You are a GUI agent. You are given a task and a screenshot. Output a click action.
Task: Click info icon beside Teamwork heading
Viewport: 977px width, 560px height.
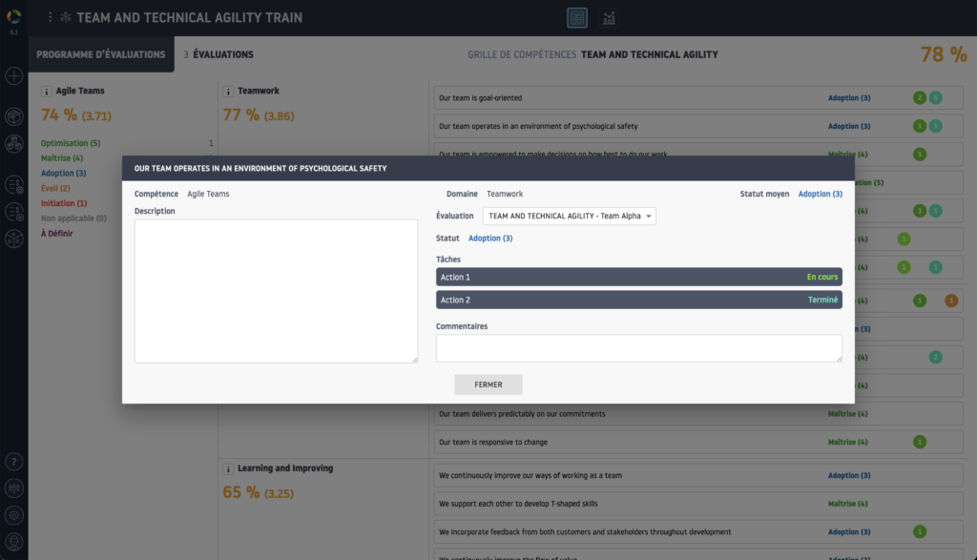click(229, 92)
